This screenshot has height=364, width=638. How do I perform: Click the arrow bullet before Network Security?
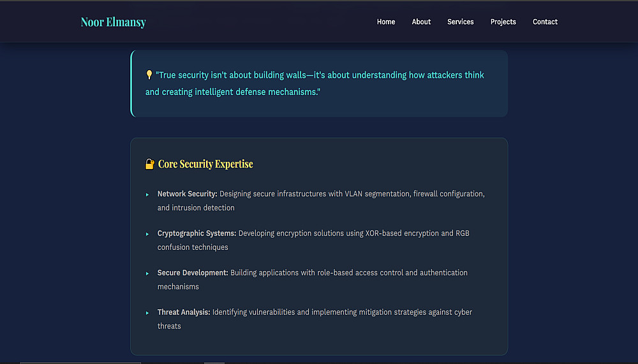pyautogui.click(x=147, y=194)
